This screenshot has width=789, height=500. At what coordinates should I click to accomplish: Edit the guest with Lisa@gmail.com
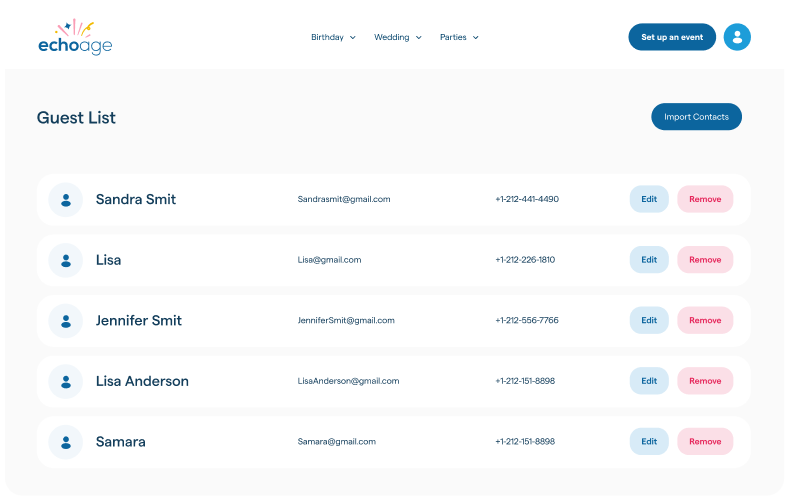click(x=649, y=260)
